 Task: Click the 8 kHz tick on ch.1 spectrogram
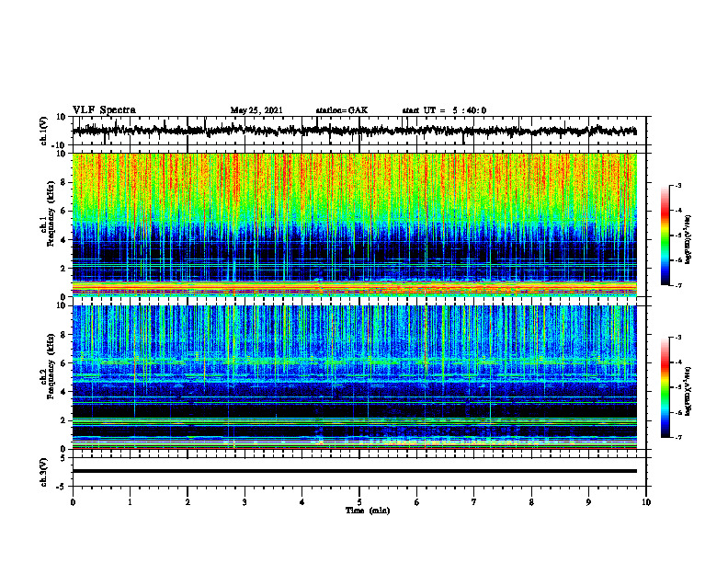(x=63, y=182)
